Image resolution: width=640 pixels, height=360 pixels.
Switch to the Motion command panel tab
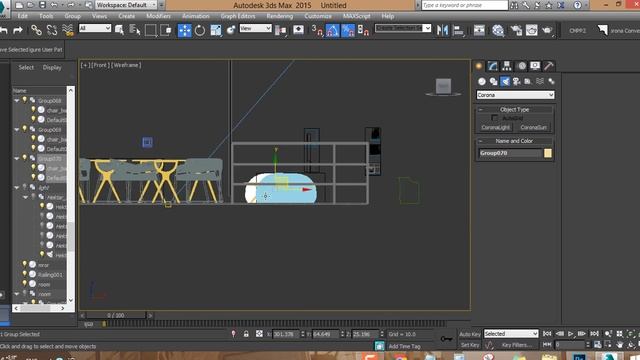click(521, 66)
